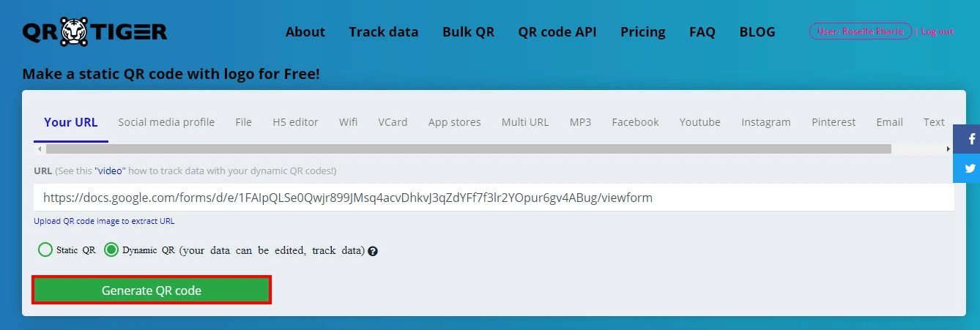This screenshot has width=980, height=330.
Task: Open the "video" tutorial link
Action: click(110, 170)
